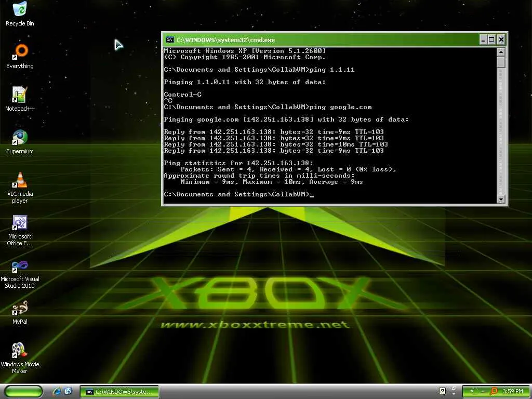Select the Microsoft Visual Studio 2010 icon
This screenshot has height=399, width=532.
[20, 273]
